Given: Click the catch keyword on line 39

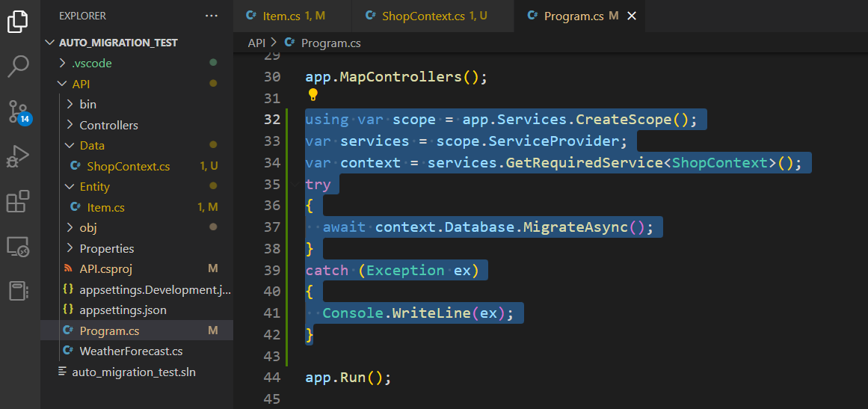Looking at the screenshot, I should coord(327,271).
